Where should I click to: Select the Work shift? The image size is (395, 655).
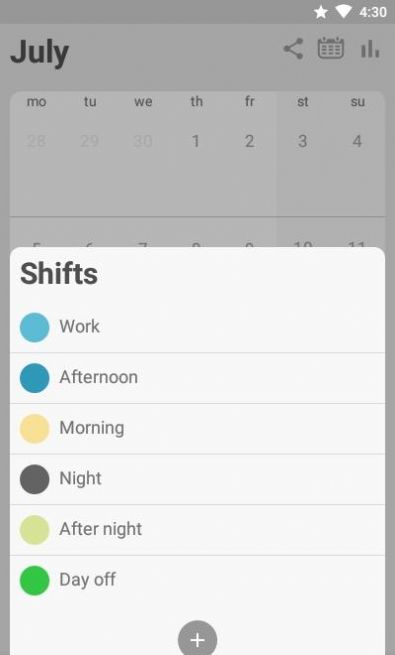tap(198, 327)
